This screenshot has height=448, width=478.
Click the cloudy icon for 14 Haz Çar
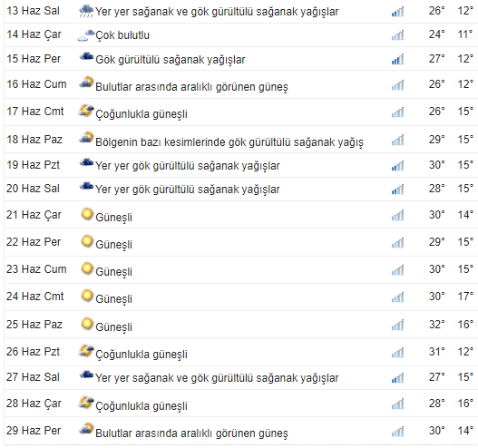click(86, 35)
